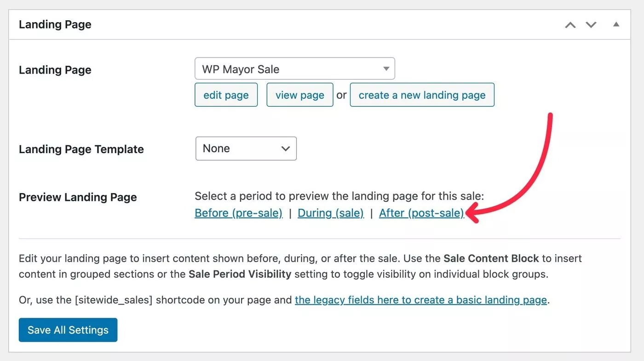Click the arrow on the landing page select
Viewport: 644px width, 361px height.
(x=386, y=69)
